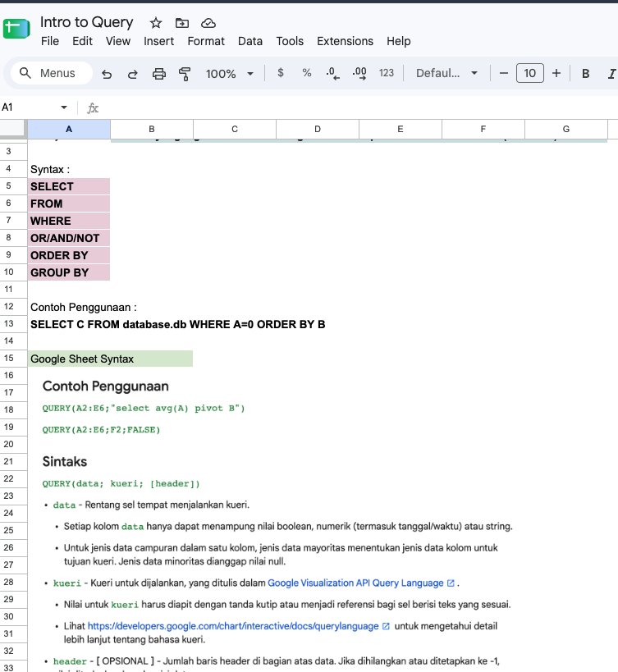Click the font size field showing 10
Image resolution: width=618 pixels, height=672 pixels.
529,73
